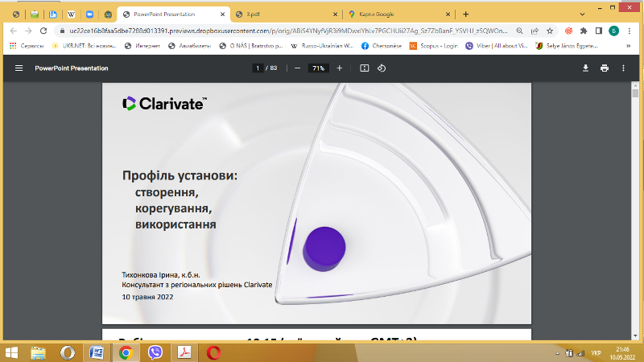Click the zoom in plus button
Image resolution: width=644 pixels, height=362 pixels.
(339, 68)
